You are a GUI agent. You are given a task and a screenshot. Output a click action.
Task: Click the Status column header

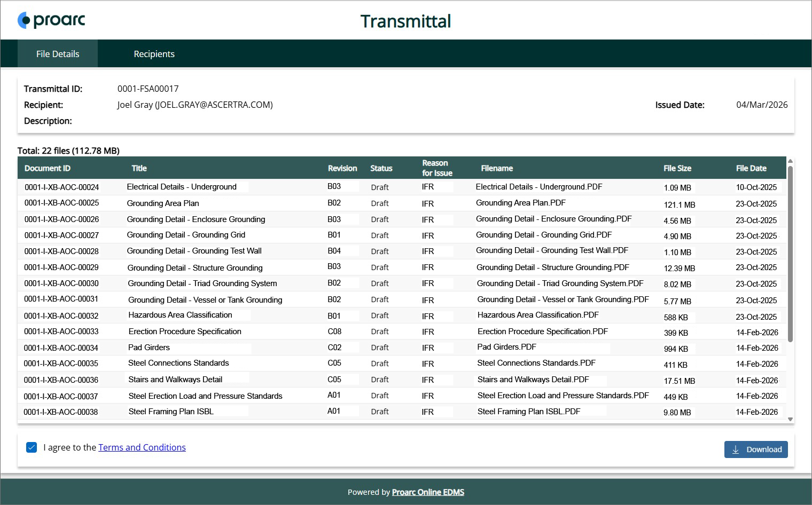[x=381, y=168]
